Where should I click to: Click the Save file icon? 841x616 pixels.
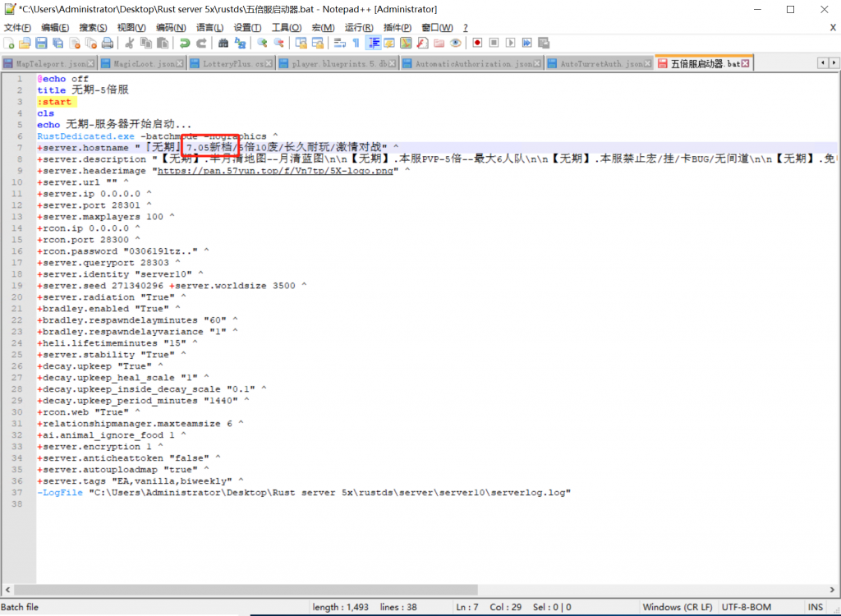coord(40,43)
